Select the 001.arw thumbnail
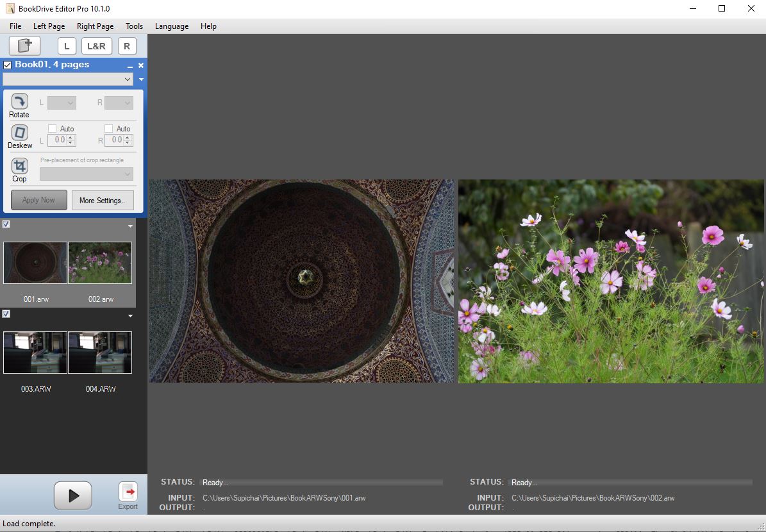The image size is (766, 532). click(35, 263)
